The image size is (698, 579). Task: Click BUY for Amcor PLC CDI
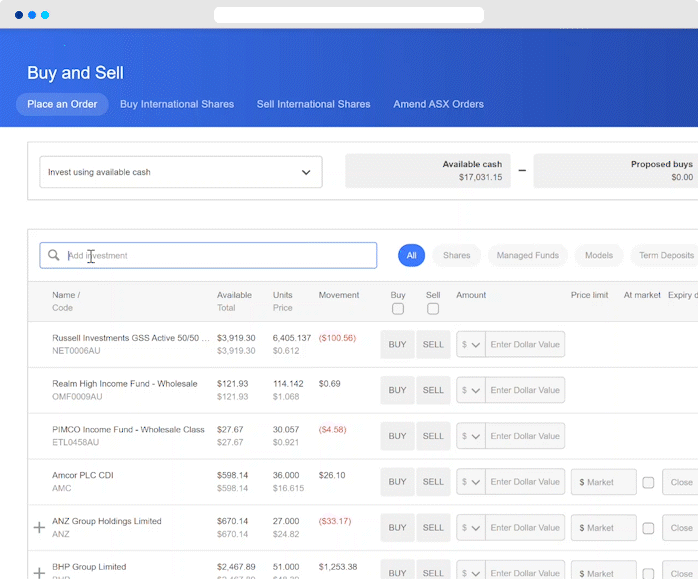pyautogui.click(x=397, y=482)
